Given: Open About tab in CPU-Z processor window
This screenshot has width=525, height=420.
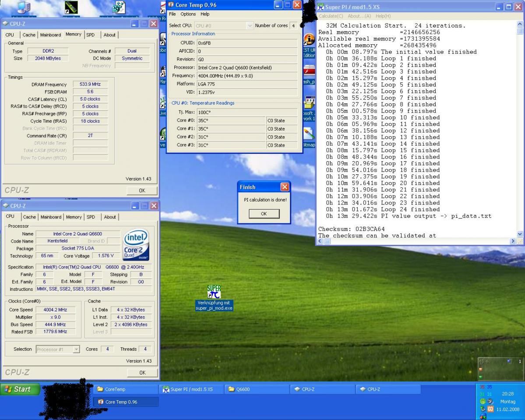Looking at the screenshot, I should 110,217.
